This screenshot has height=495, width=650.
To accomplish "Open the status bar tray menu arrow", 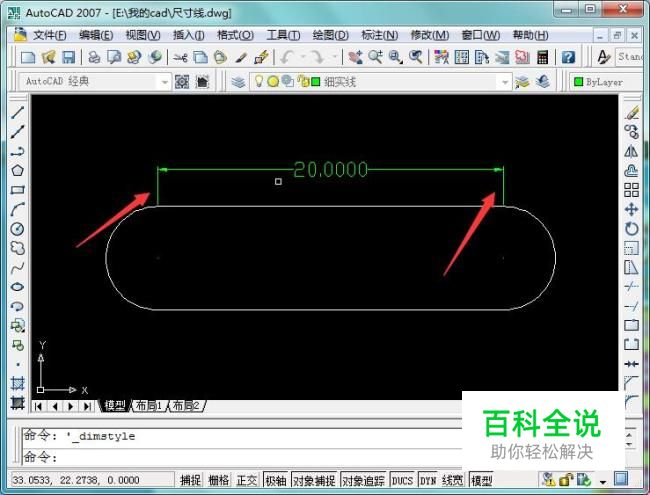I will click(603, 482).
